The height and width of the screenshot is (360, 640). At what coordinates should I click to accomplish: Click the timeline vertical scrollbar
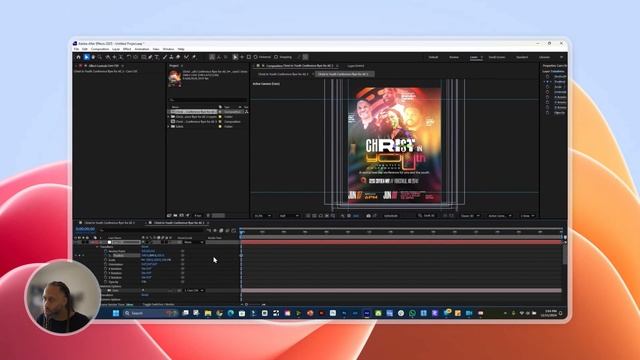564,254
